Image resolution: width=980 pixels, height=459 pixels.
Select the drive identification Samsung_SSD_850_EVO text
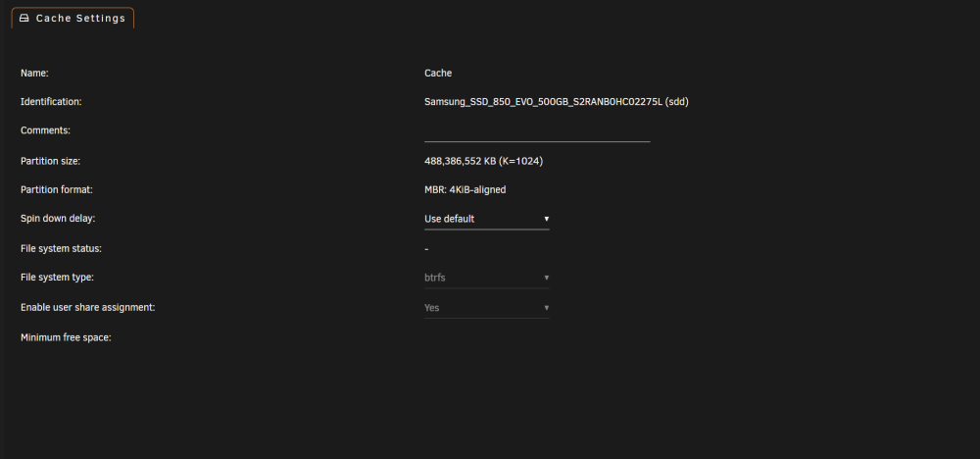tap(557, 101)
